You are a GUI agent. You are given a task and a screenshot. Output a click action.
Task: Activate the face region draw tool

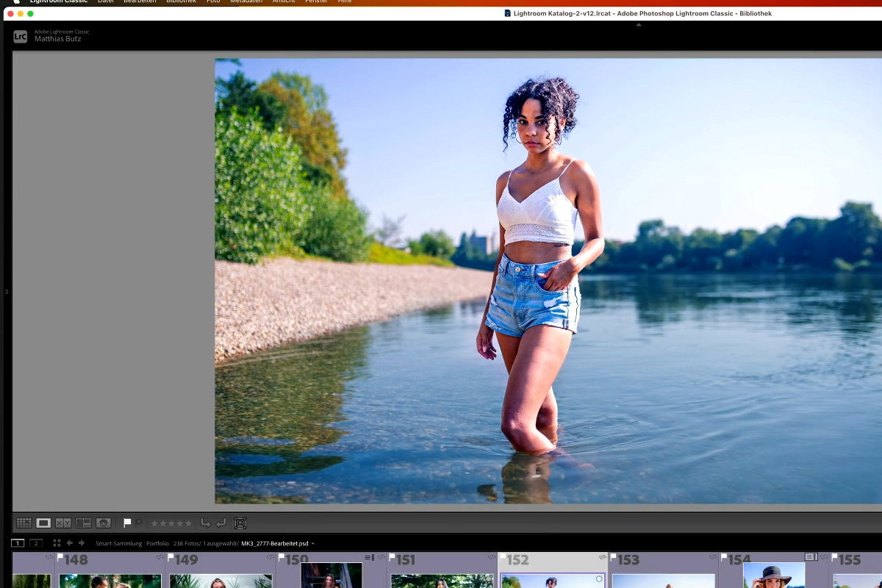coord(240,523)
